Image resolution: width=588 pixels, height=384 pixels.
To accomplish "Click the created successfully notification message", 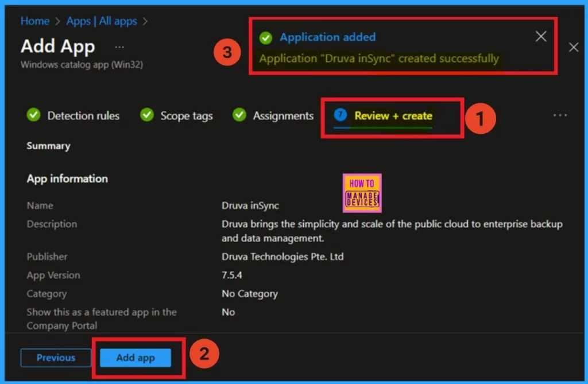I will 379,59.
